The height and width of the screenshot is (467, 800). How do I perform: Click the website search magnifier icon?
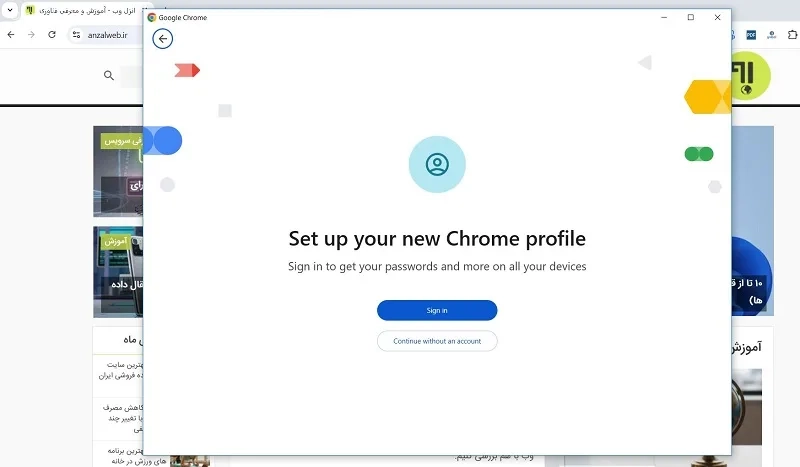click(x=109, y=76)
